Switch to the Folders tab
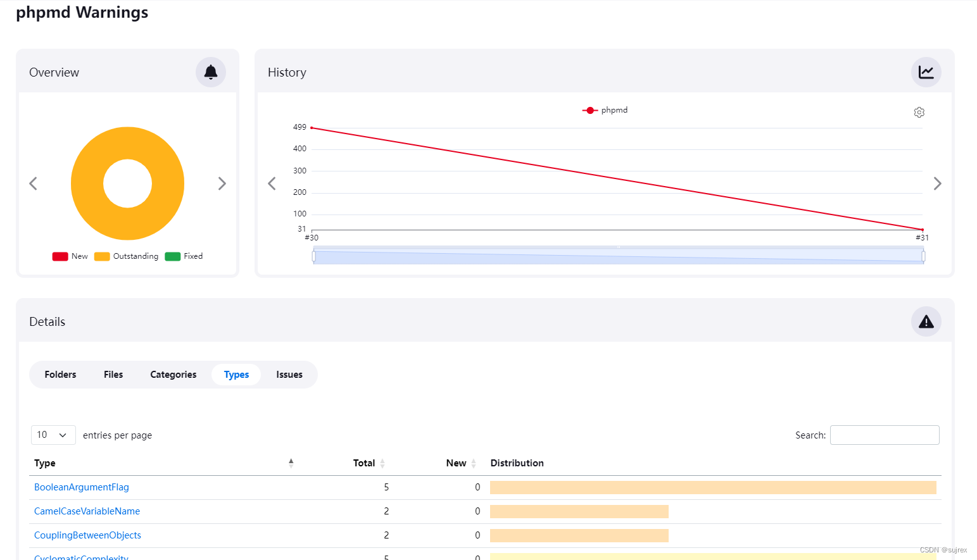The image size is (977, 560). [60, 375]
